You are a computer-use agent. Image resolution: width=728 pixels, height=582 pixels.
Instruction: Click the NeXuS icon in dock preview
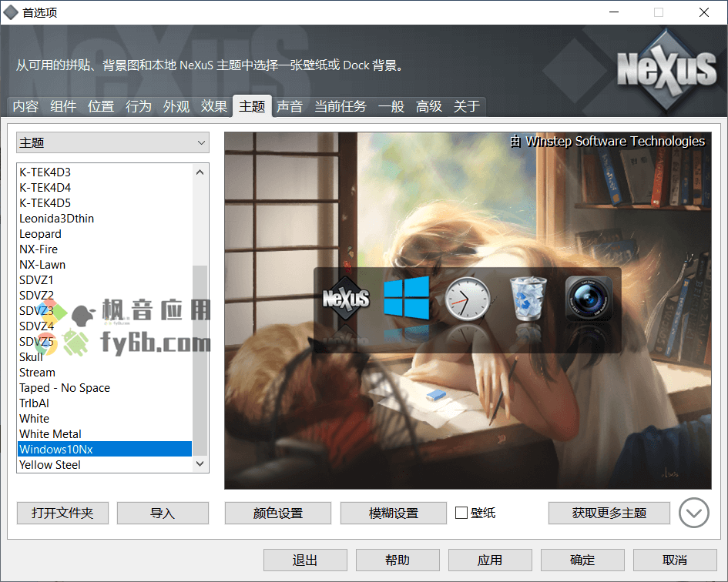click(x=346, y=298)
